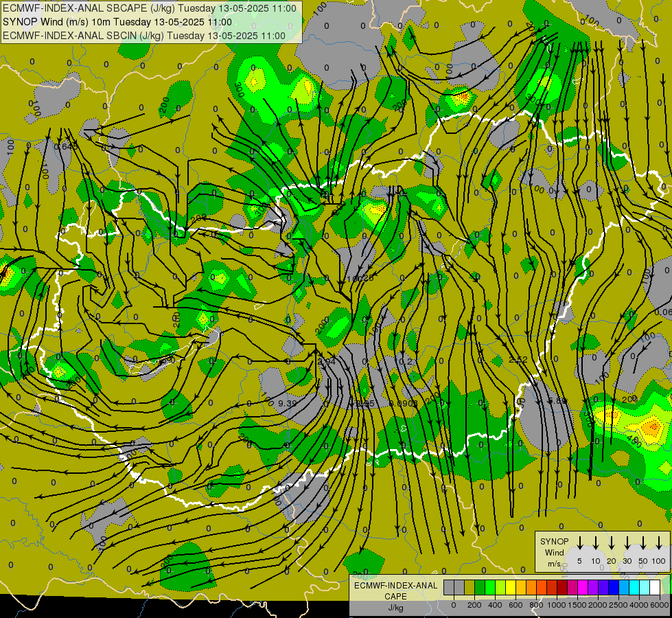
Task: Click the SBCAPE title line
Action: 150,8
